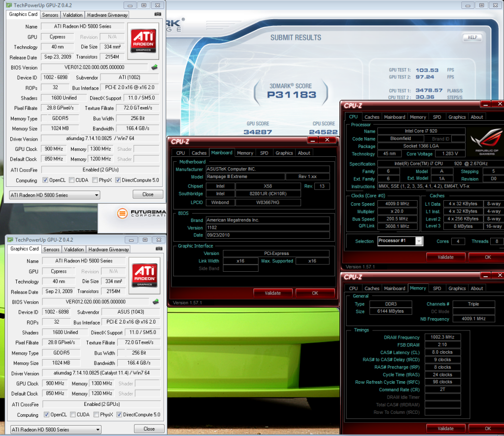Click GPU-Z title bar icon in bottom window

point(10,240)
